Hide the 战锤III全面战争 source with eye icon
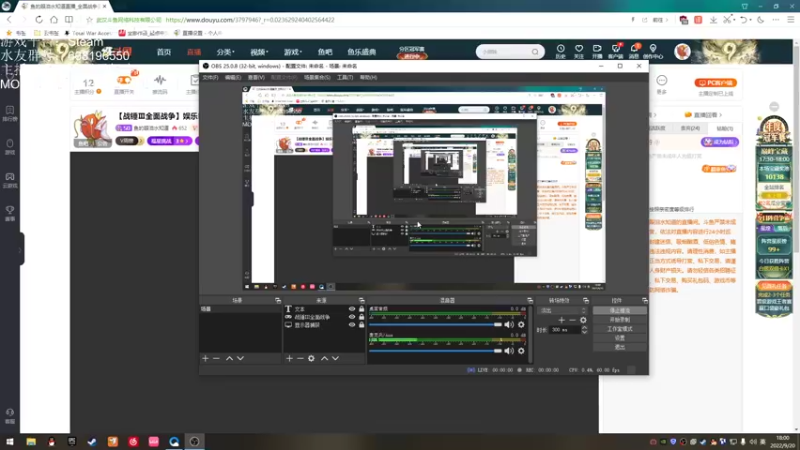This screenshot has width=800, height=450. [x=352, y=317]
